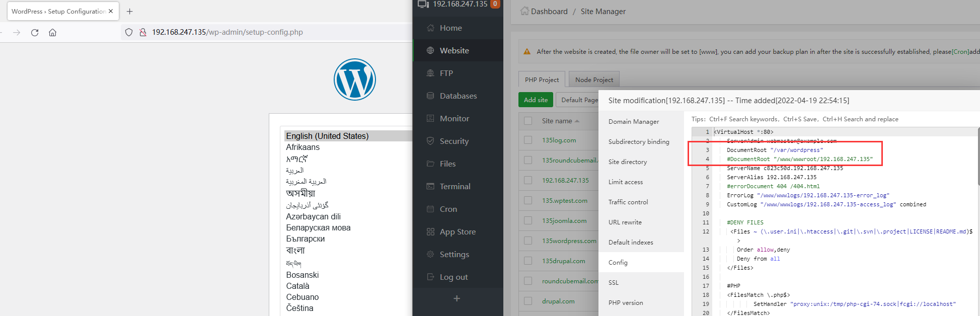Select Limit access in site modification menu
This screenshot has width=980, height=316.
[x=641, y=182]
